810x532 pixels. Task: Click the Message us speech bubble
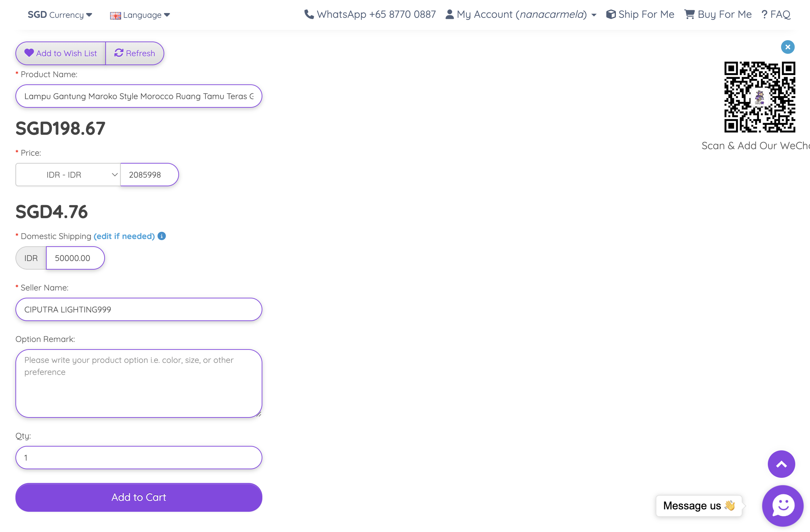coord(699,506)
